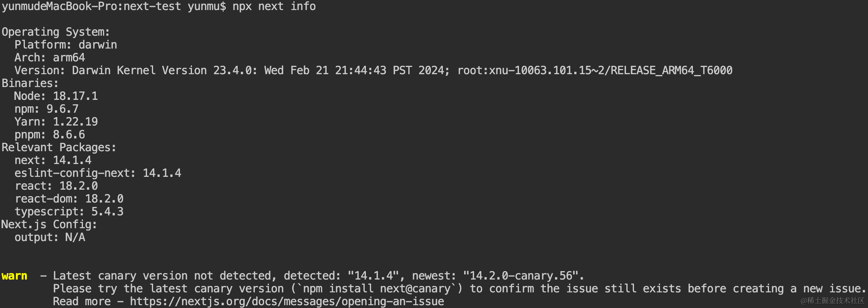Click the pnpm: 8.6.6 line
The image size is (868, 308).
pyautogui.click(x=50, y=135)
